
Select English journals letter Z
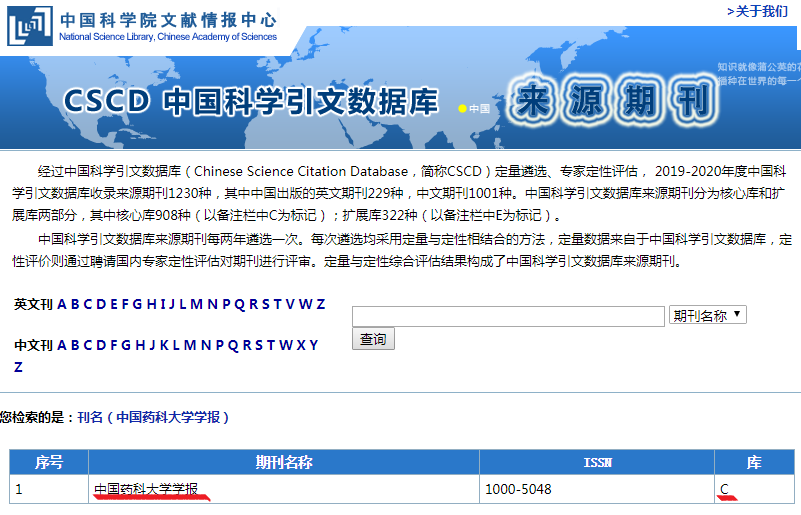pos(321,305)
